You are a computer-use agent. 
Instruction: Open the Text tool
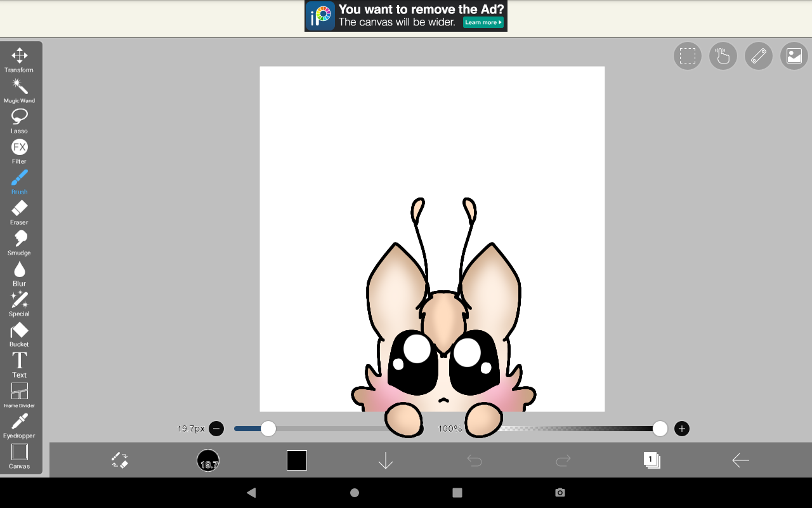(20, 364)
